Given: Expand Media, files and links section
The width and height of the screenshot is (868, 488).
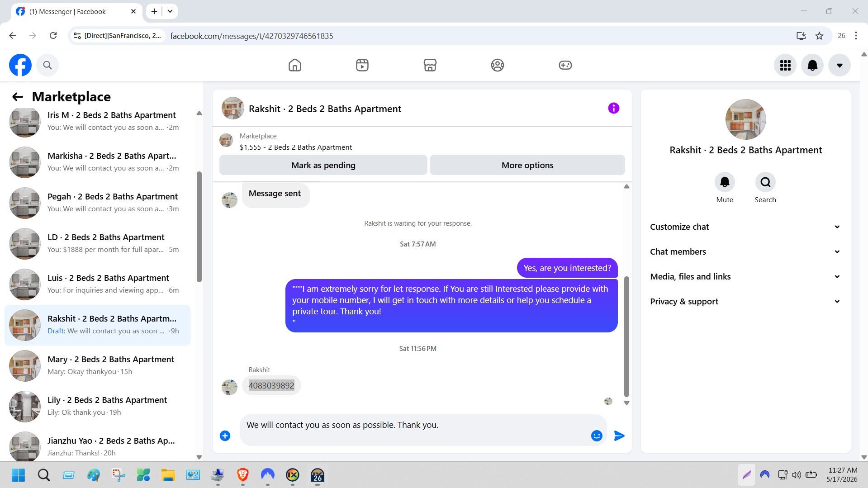Looking at the screenshot, I should pos(745,277).
